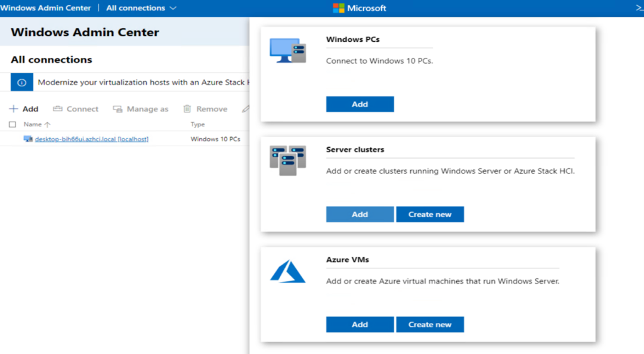
Task: Create new server cluster
Action: tap(430, 215)
